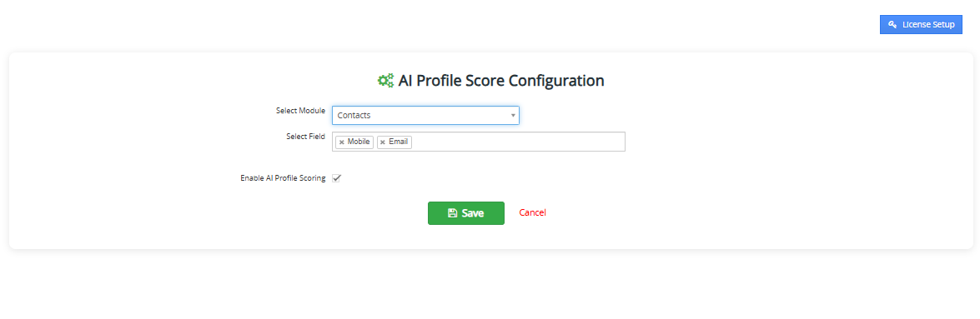Click the green gears icon beside the title
This screenshot has height=319, width=980.
tap(385, 81)
